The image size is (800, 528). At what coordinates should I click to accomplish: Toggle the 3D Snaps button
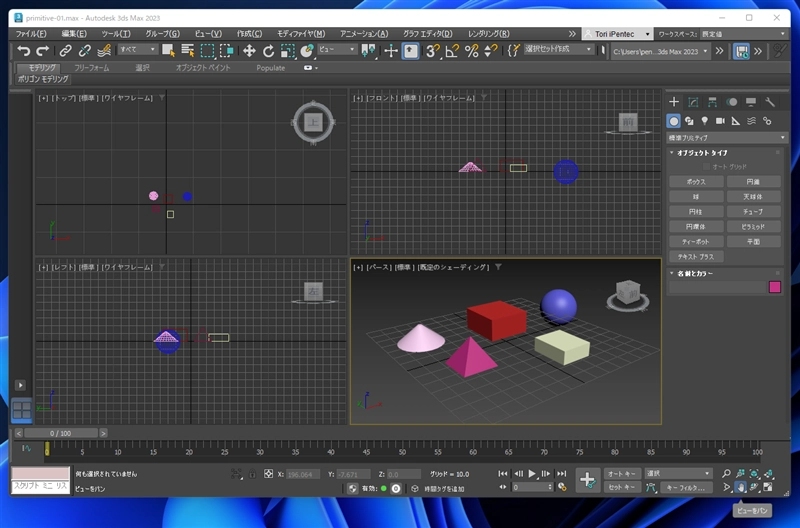pos(433,51)
